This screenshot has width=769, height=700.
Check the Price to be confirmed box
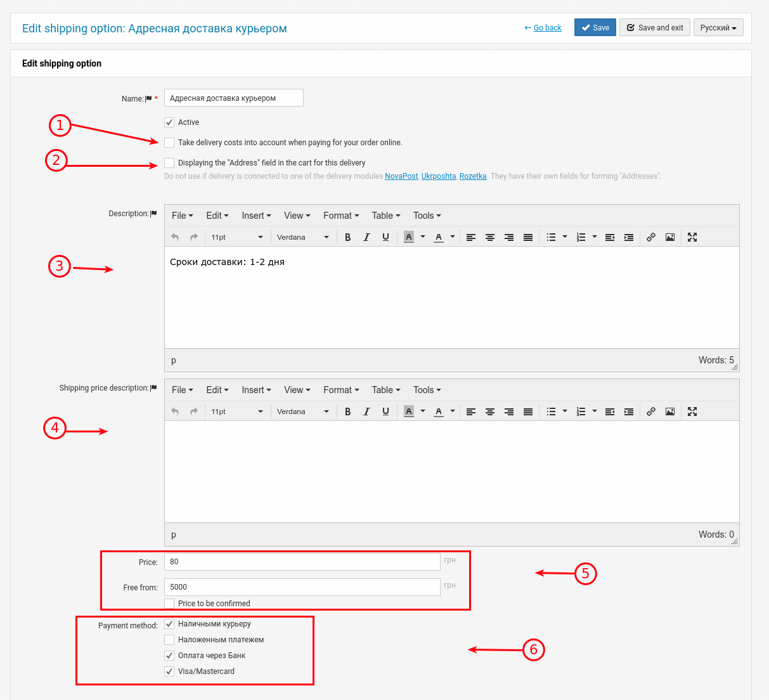[x=169, y=604]
